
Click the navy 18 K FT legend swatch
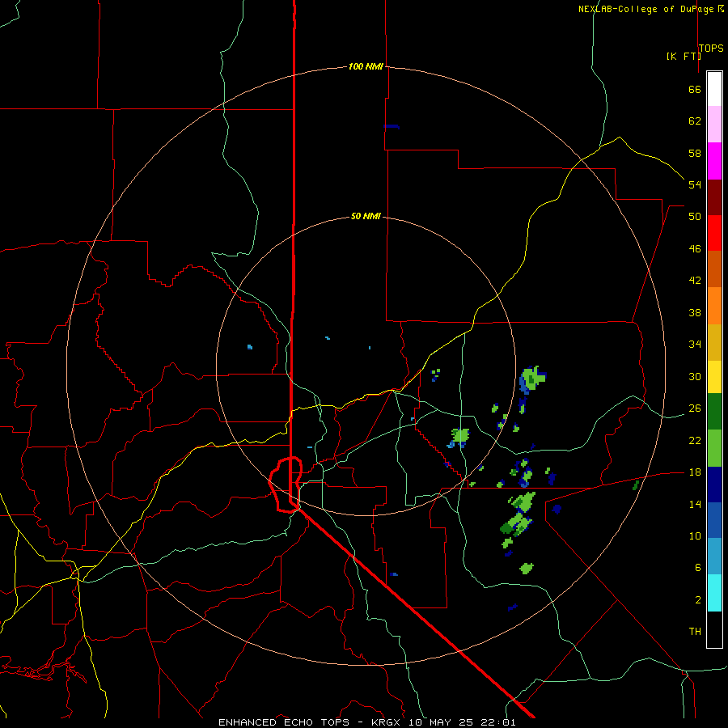pyautogui.click(x=714, y=485)
